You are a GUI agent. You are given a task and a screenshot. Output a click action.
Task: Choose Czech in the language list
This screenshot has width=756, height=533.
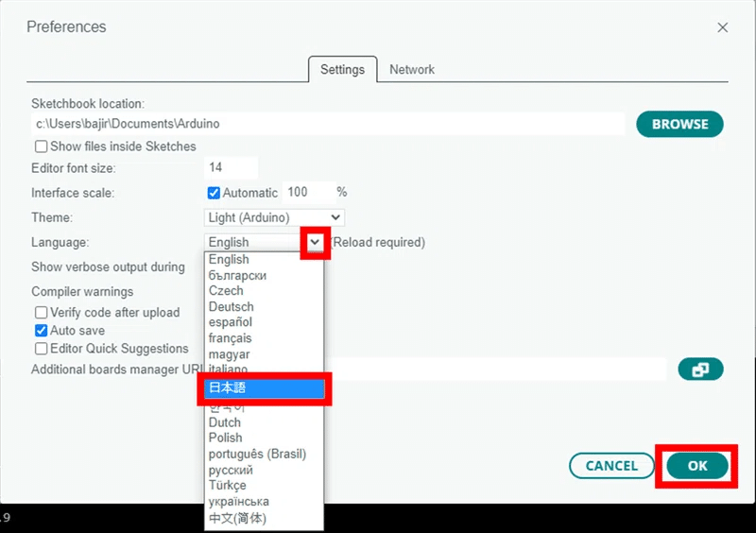(264, 291)
